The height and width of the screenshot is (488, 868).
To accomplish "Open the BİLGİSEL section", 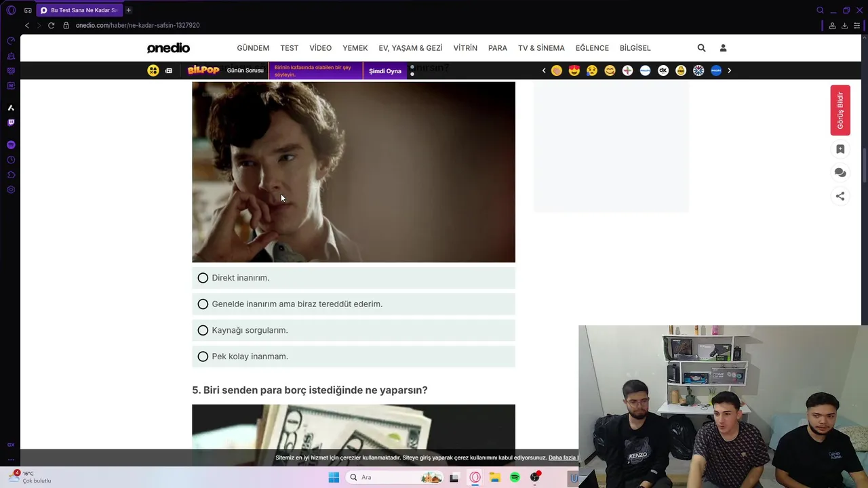I will 635,48.
